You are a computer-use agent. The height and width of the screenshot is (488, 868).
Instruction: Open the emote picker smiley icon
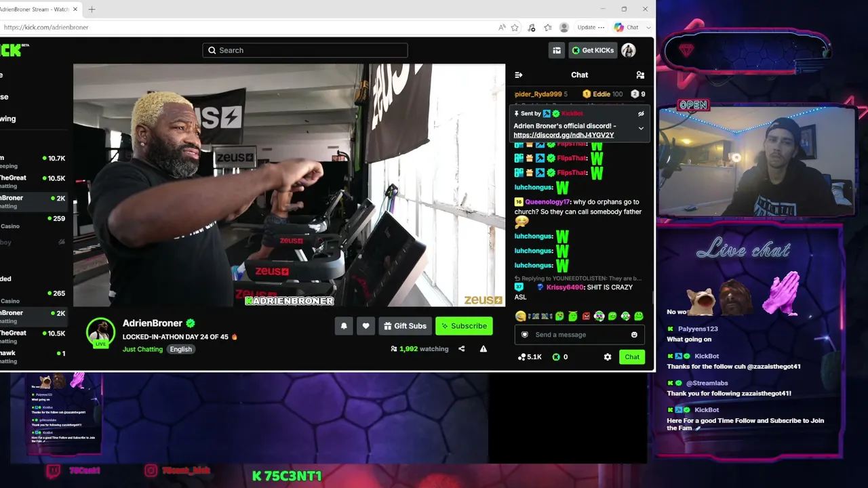pos(634,335)
